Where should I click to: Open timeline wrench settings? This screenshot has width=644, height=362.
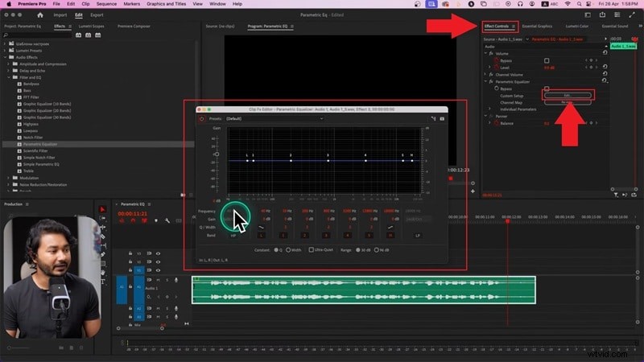(x=167, y=220)
